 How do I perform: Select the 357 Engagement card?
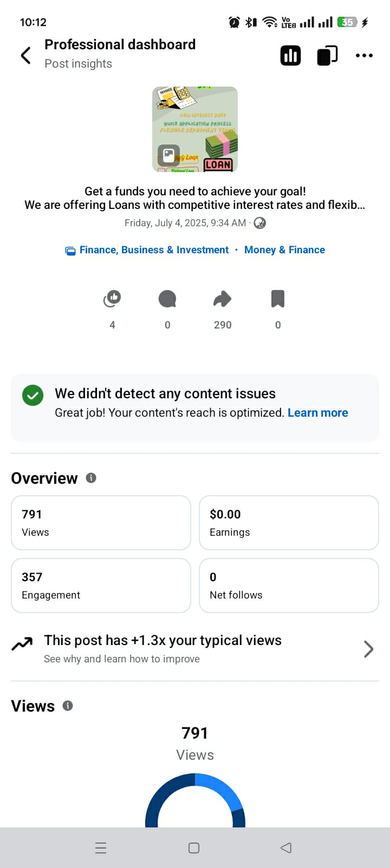(x=101, y=586)
